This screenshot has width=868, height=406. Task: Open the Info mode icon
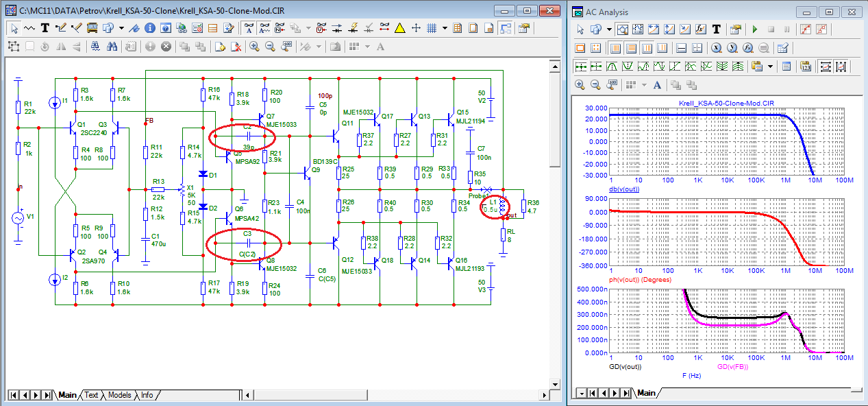click(149, 28)
